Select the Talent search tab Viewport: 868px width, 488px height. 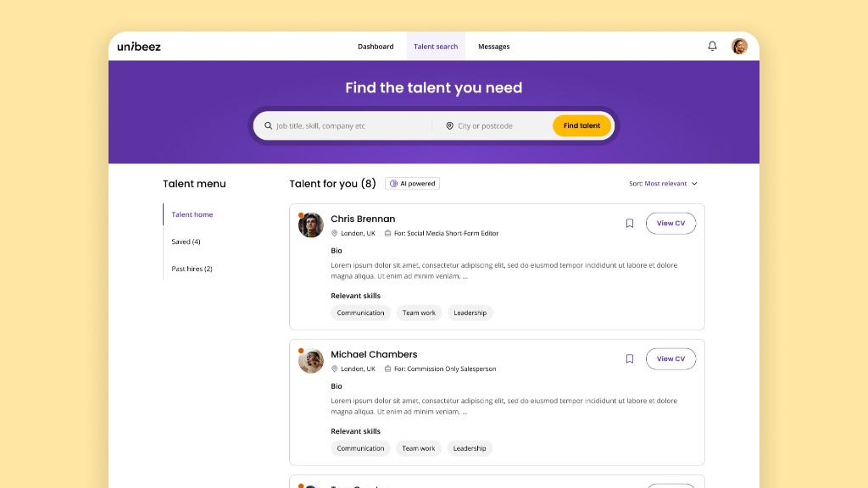[436, 47]
